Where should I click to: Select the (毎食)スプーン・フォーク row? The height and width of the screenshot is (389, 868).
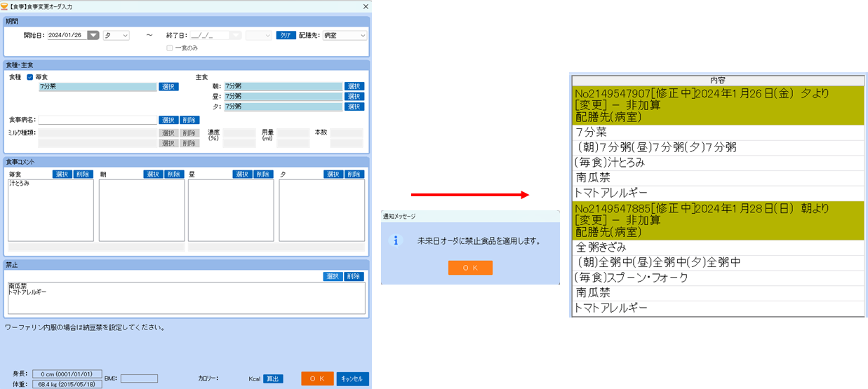[x=718, y=278]
